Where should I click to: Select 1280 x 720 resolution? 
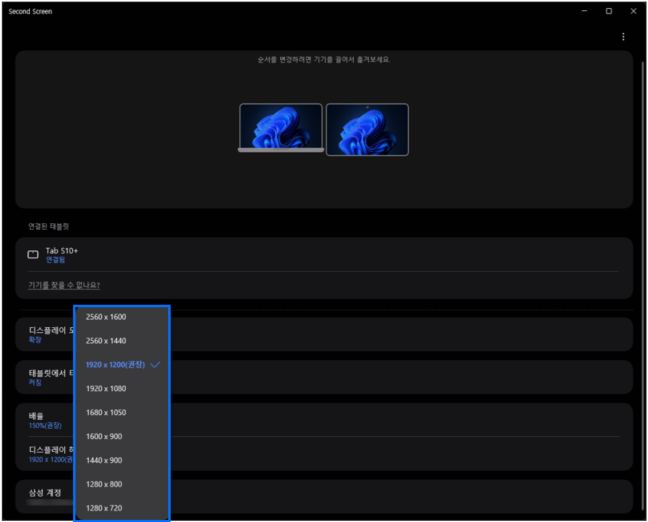tap(105, 508)
